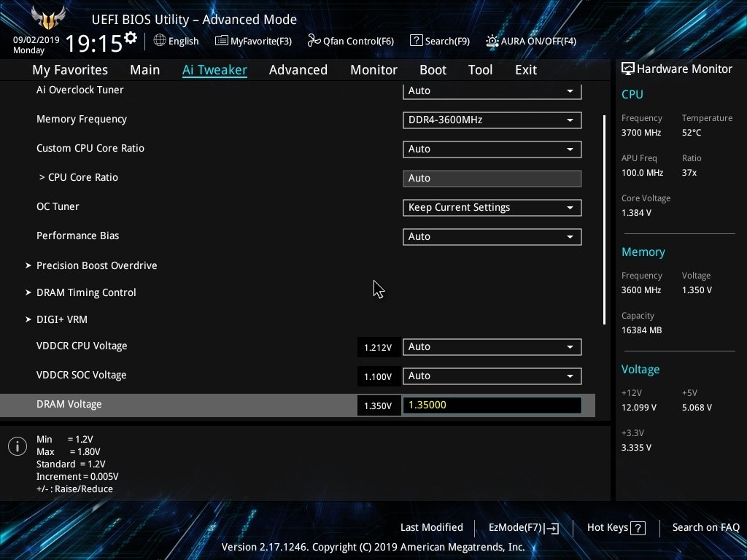Click the CPU Temperature 52°C value
747x560 pixels.
(x=692, y=133)
